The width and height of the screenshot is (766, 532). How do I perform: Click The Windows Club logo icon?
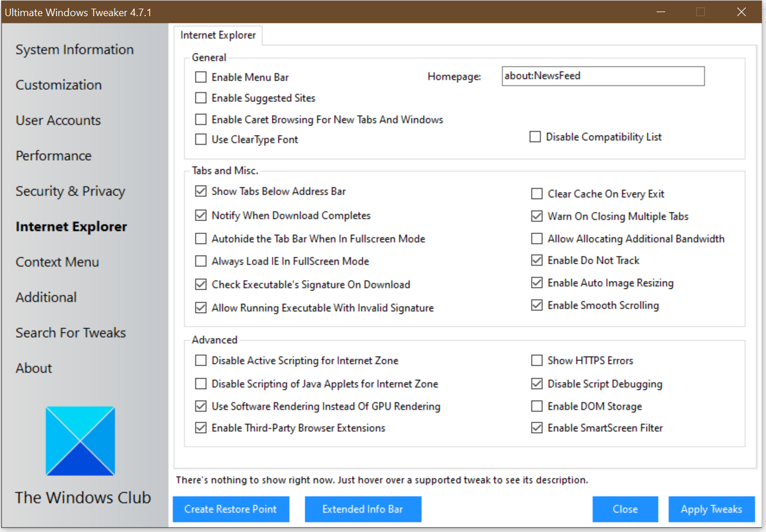point(80,441)
